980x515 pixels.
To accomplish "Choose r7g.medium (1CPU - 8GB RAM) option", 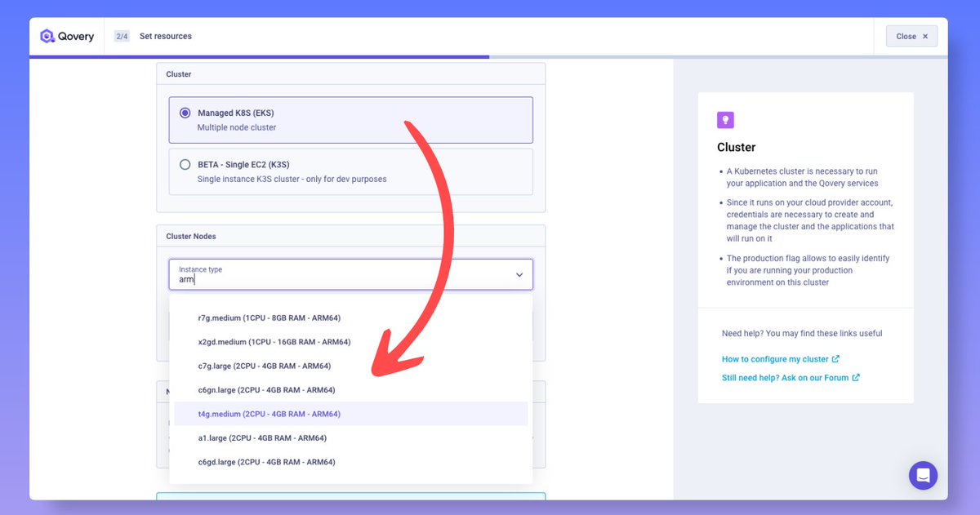I will 350,317.
